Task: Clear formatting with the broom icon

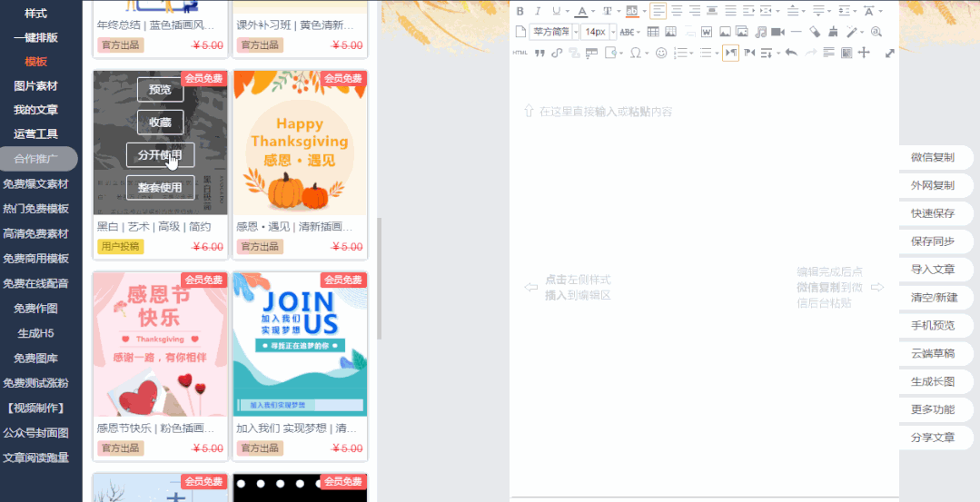Action: [x=833, y=32]
